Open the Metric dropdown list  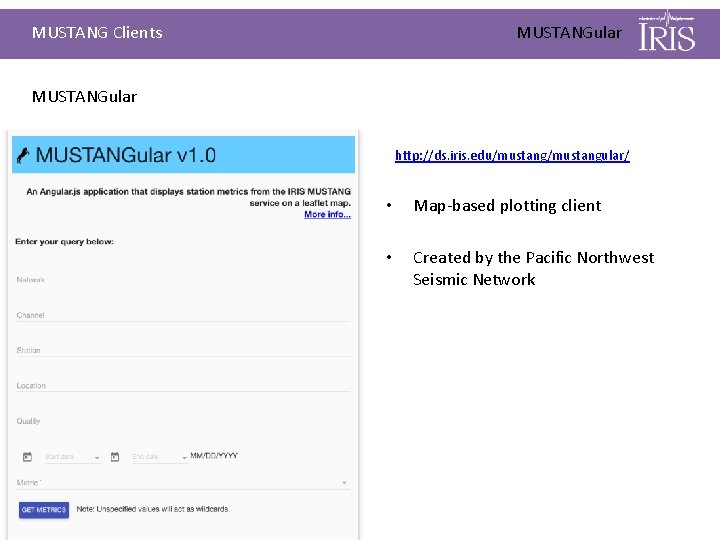[x=183, y=483]
